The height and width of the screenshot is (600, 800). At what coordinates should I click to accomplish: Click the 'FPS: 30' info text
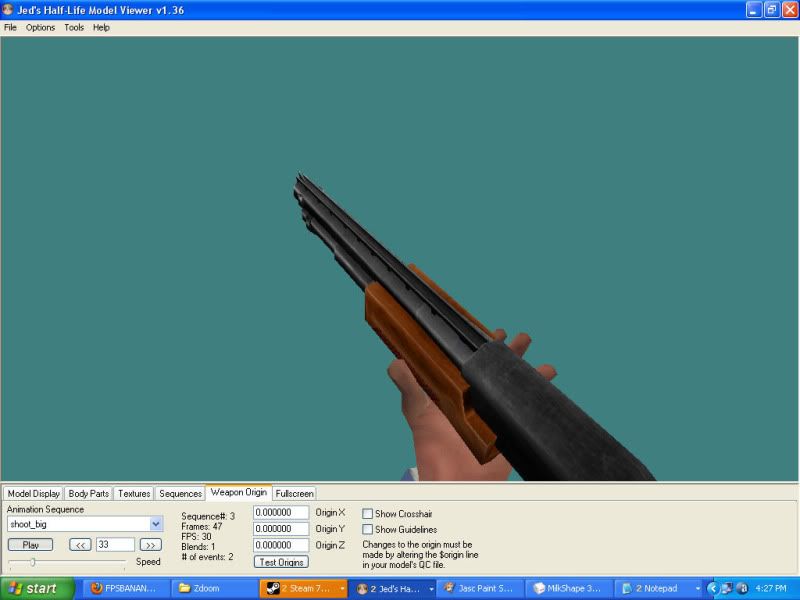pos(196,537)
